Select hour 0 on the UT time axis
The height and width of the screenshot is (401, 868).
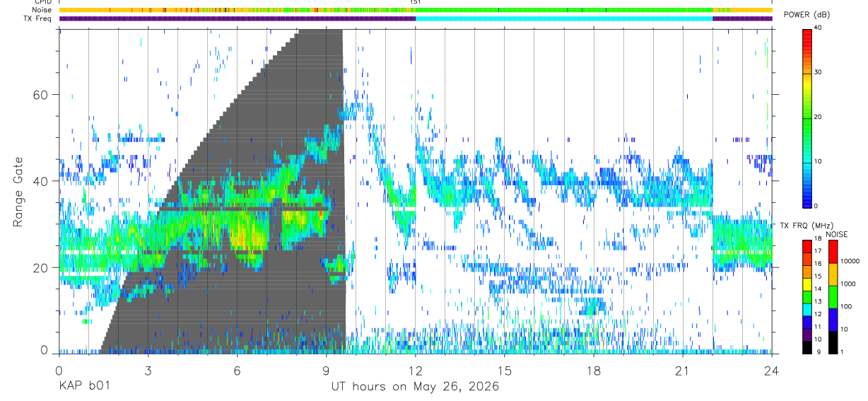[59, 370]
